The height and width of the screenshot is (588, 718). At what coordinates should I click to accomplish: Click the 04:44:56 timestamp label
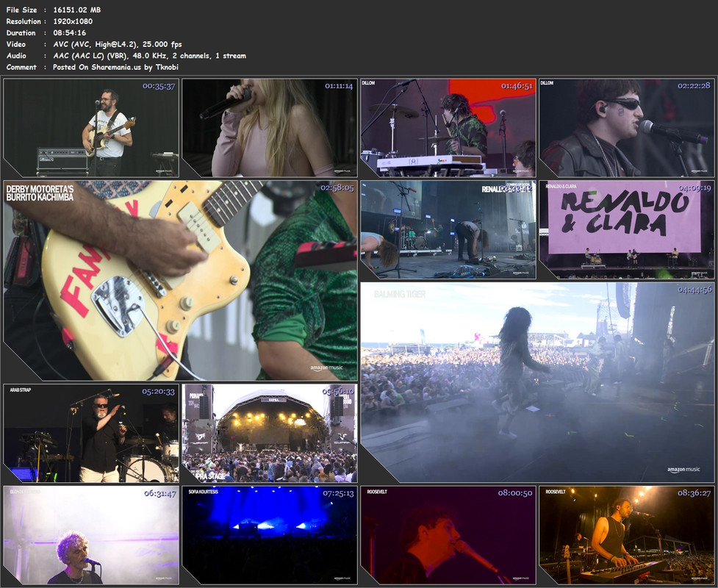[x=694, y=290]
